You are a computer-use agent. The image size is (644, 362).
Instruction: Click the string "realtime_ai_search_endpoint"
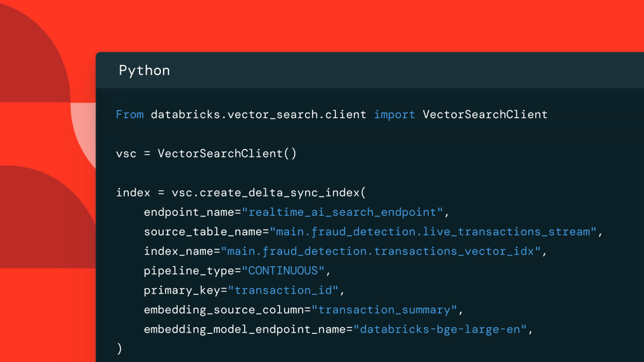pyautogui.click(x=343, y=213)
